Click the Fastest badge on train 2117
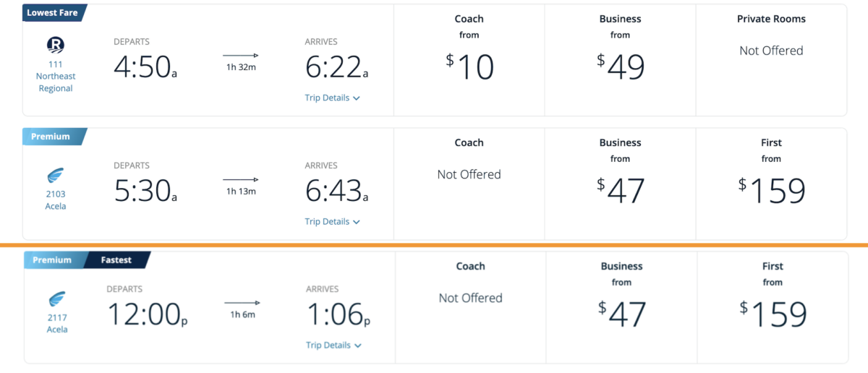 pyautogui.click(x=116, y=260)
